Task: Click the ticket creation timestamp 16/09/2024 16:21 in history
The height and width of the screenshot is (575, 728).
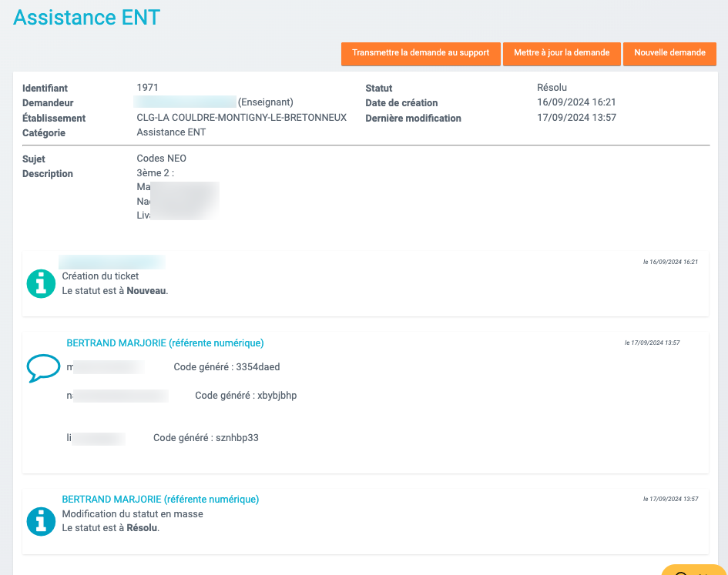Action: (670, 262)
